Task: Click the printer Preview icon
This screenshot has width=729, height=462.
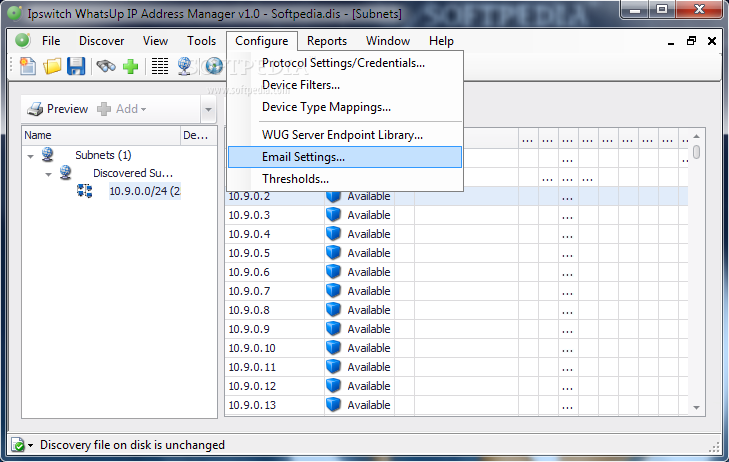Action: [35, 109]
